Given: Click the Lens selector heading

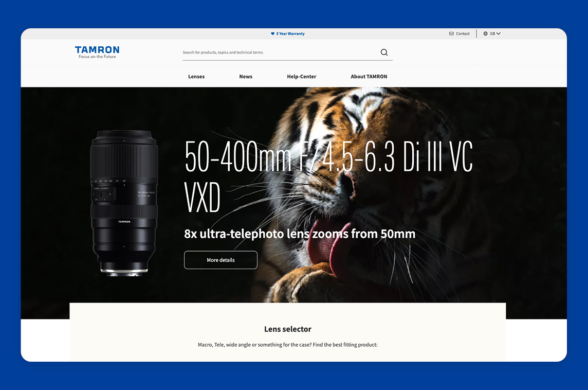Looking at the screenshot, I should click(x=288, y=329).
